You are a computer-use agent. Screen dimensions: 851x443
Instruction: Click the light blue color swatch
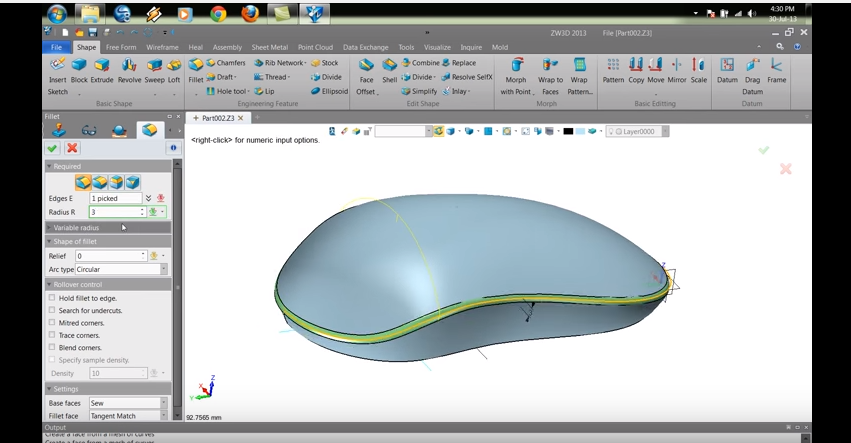point(580,131)
